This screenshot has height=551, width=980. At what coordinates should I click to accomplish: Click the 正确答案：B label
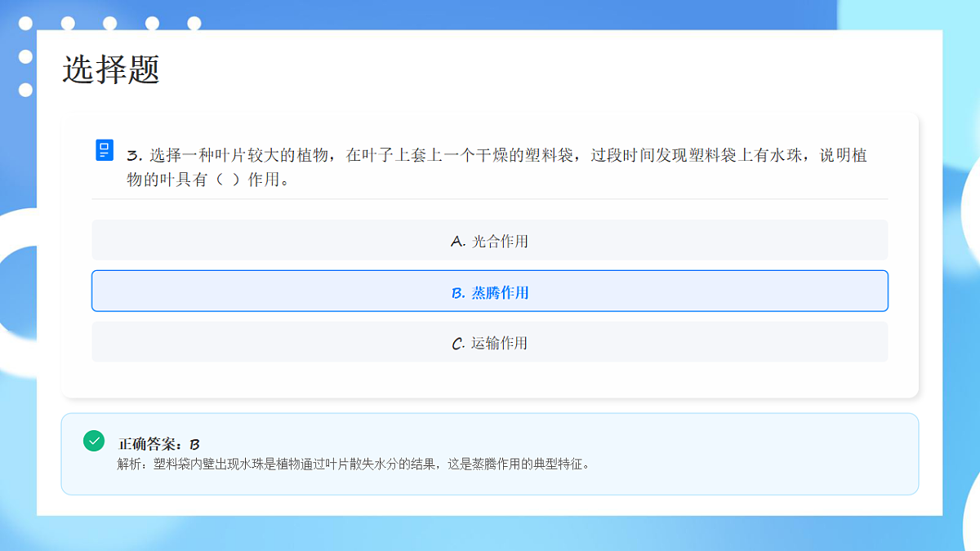(x=159, y=444)
